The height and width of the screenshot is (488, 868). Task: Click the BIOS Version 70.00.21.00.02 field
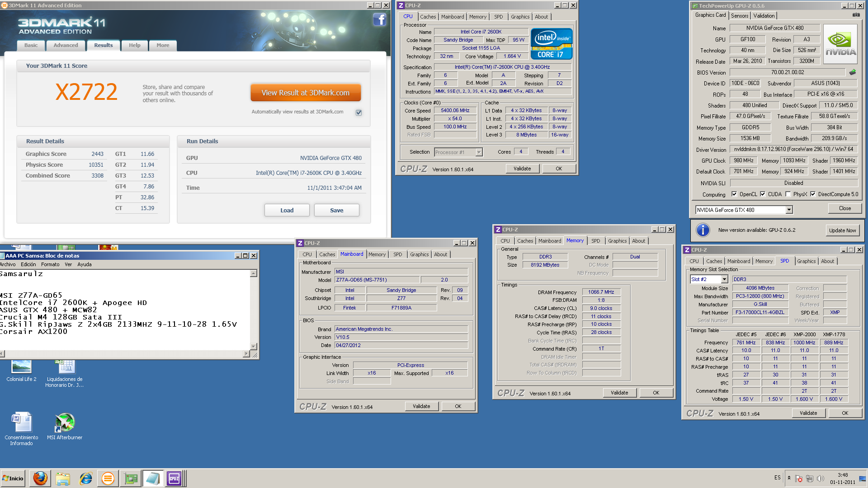[x=787, y=72]
